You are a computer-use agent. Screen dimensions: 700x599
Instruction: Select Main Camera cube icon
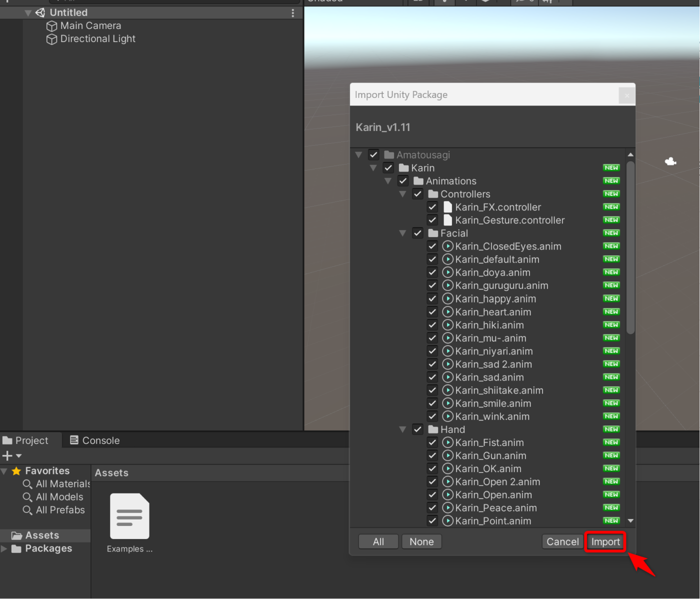[x=51, y=26]
